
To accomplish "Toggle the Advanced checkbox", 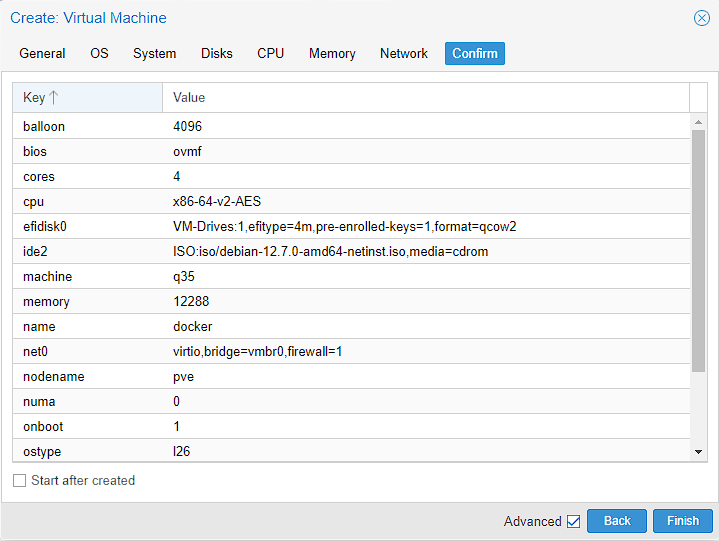I will coord(573,521).
